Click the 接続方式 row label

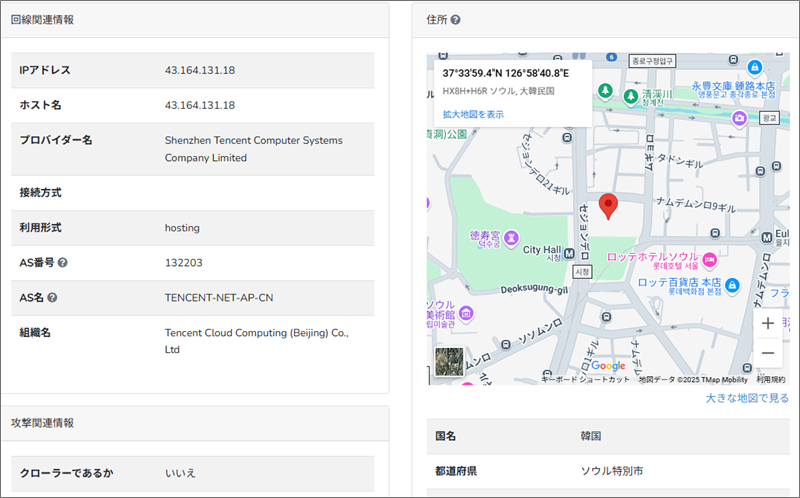(x=40, y=193)
